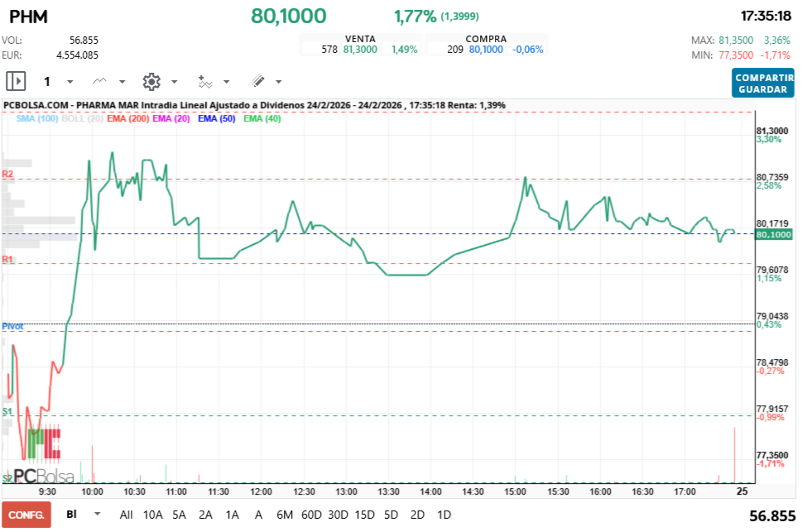The image size is (807, 532).
Task: Switch to the 1D timeframe tab
Action: tap(444, 515)
